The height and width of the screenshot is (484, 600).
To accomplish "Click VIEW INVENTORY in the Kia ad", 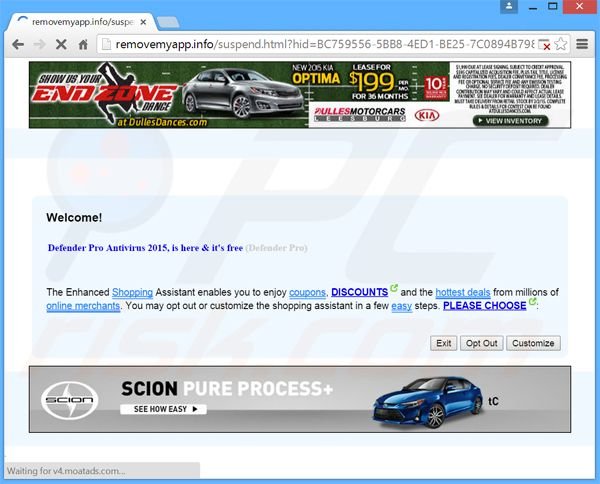I will (510, 121).
